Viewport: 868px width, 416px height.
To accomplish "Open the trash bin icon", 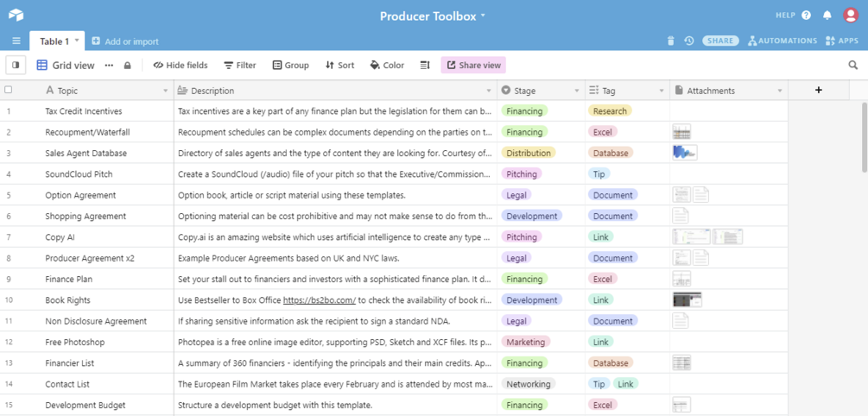I will (x=671, y=41).
